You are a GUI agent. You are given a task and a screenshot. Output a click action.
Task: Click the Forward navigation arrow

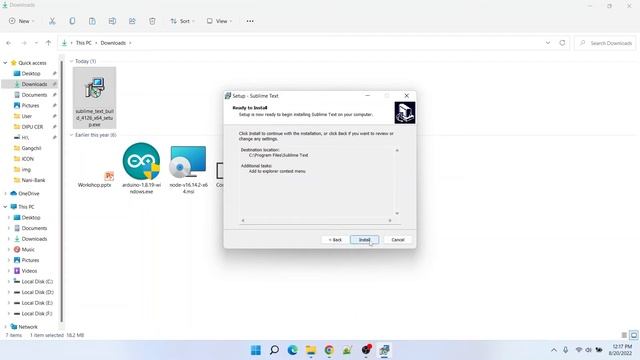(24, 43)
